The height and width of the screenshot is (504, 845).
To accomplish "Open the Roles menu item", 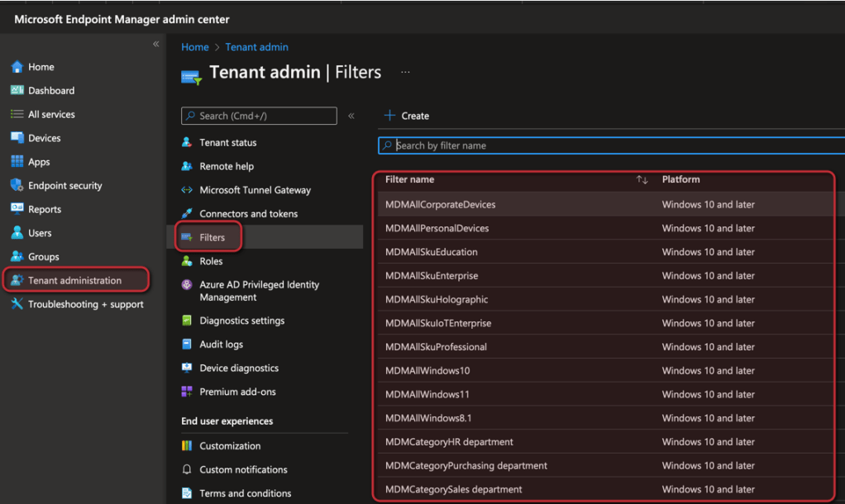I will (211, 261).
